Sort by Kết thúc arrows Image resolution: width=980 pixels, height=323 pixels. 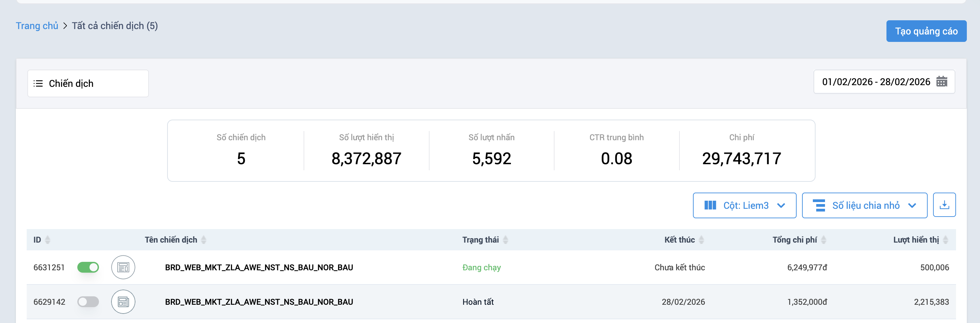pos(701,240)
